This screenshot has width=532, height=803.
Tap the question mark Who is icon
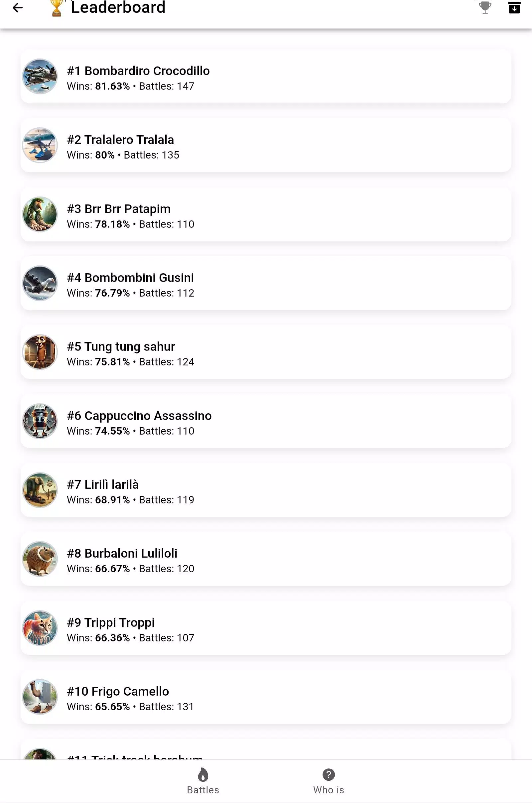329,774
